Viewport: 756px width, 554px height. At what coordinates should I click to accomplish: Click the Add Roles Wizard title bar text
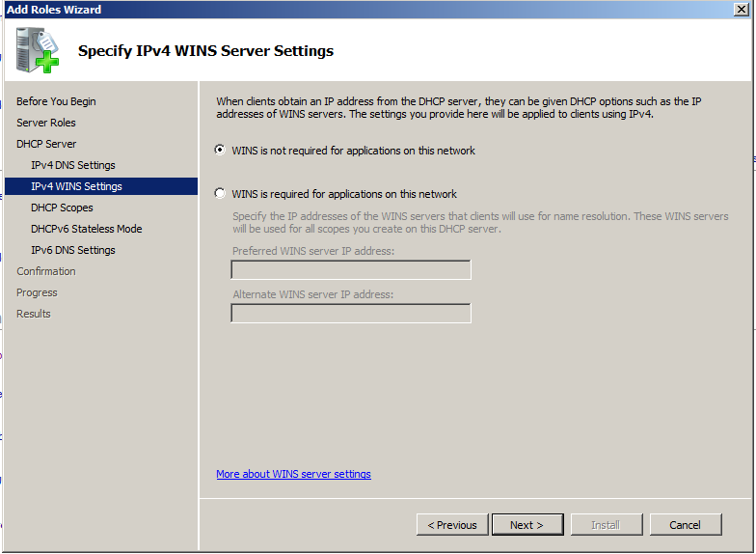click(x=54, y=10)
